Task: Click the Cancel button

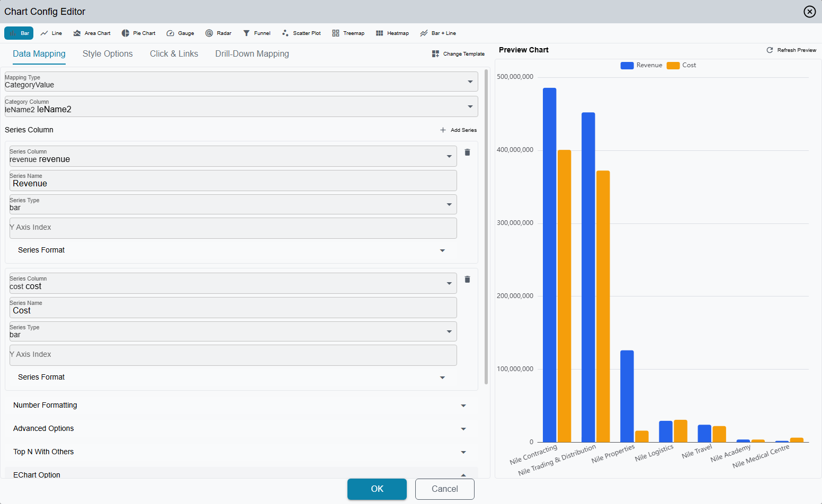Action: (445, 489)
